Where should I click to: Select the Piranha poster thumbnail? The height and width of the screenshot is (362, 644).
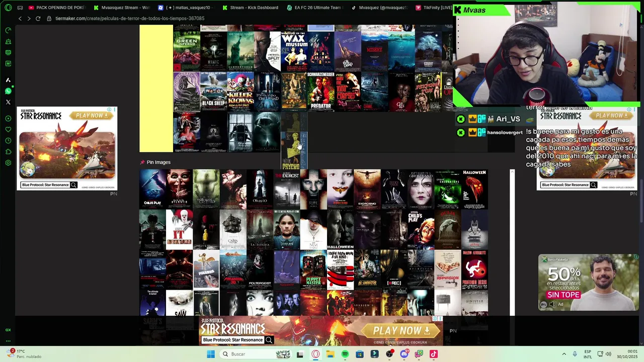(x=206, y=269)
